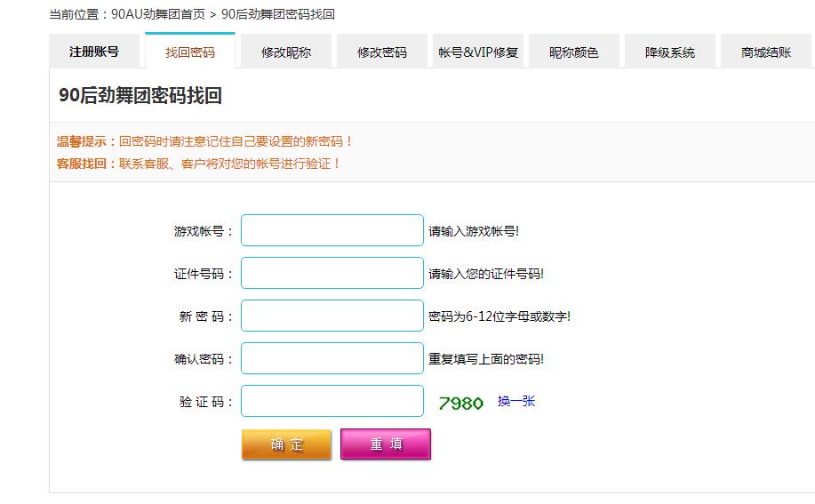This screenshot has width=815, height=504.
Task: Focus the 验证码 input field
Action: point(332,401)
